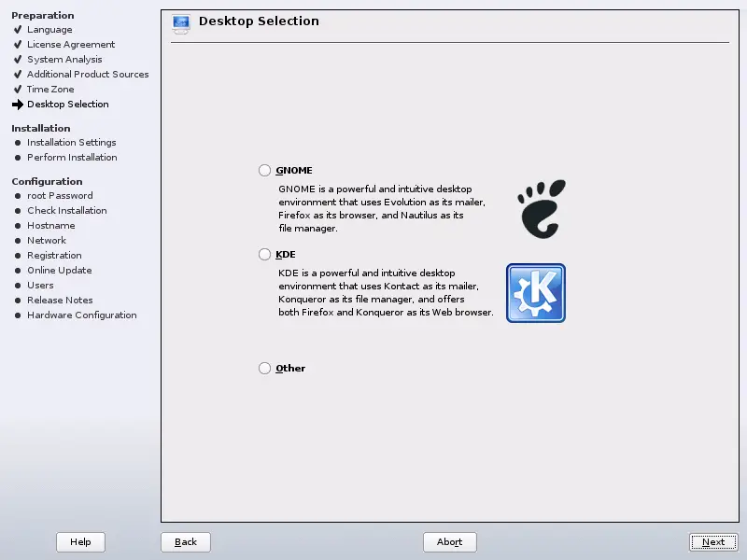Click the System Analysis step

pos(64,60)
